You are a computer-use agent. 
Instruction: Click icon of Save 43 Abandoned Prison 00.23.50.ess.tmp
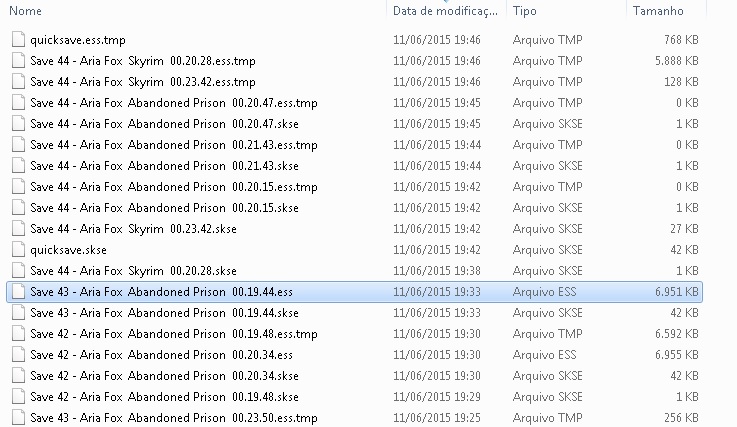[18, 418]
